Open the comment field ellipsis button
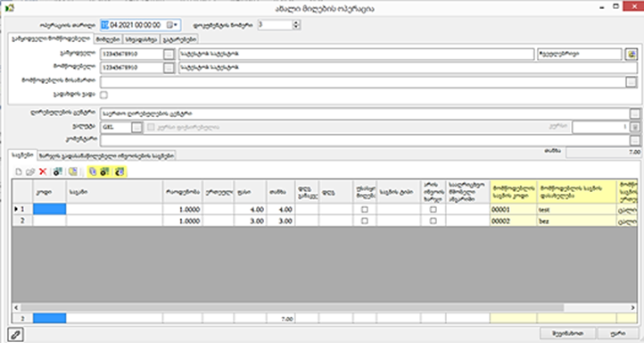The width and height of the screenshot is (644, 343). click(634, 140)
